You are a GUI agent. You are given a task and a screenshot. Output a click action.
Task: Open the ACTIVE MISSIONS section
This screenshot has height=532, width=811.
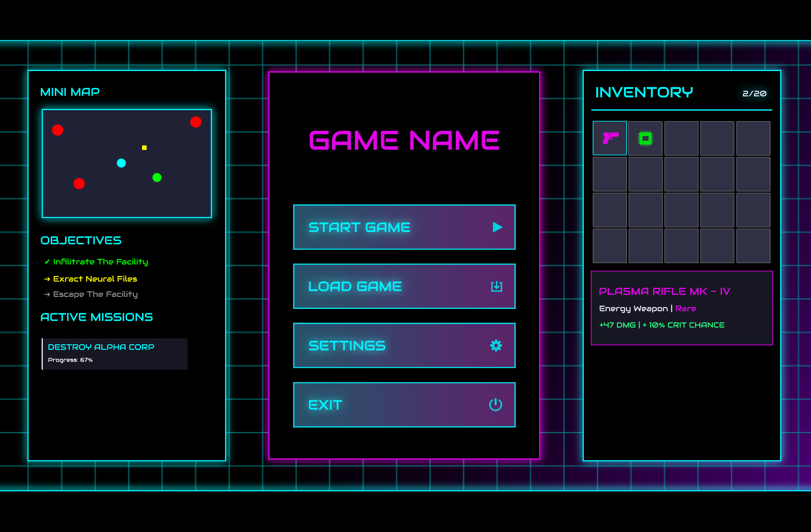click(97, 317)
